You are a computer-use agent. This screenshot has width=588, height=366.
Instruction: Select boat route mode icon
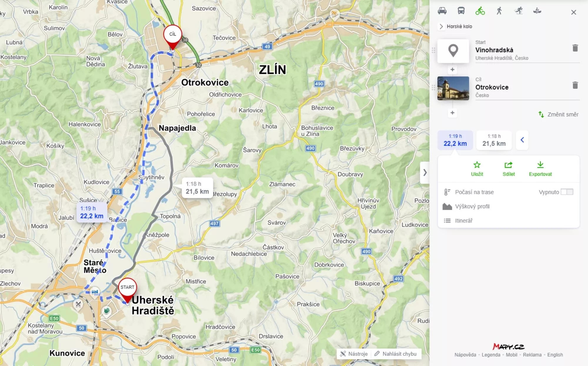pos(537,11)
